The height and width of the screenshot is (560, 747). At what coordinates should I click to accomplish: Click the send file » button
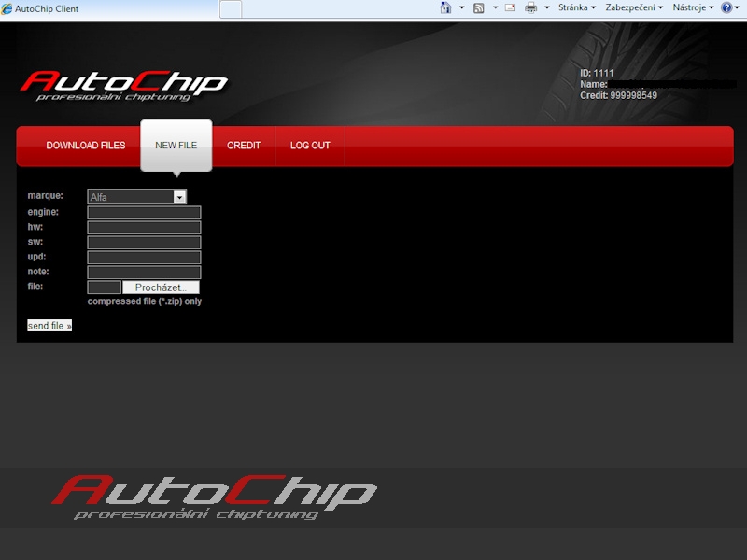point(49,326)
